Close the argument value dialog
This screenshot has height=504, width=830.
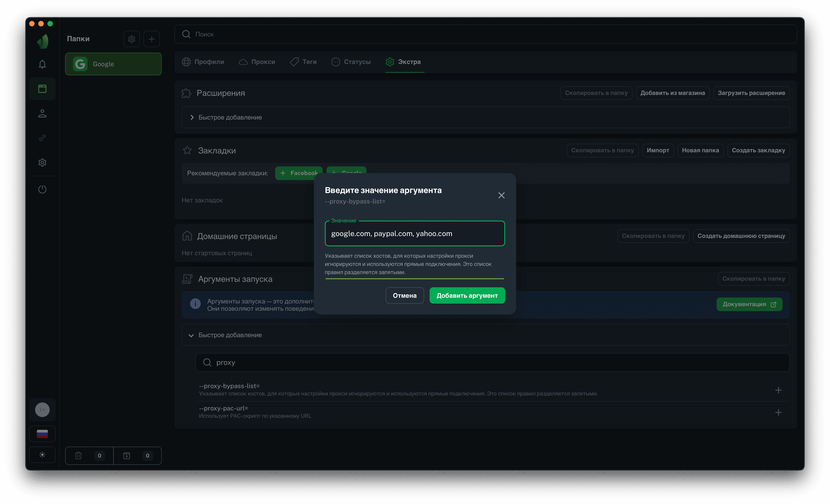(x=501, y=196)
